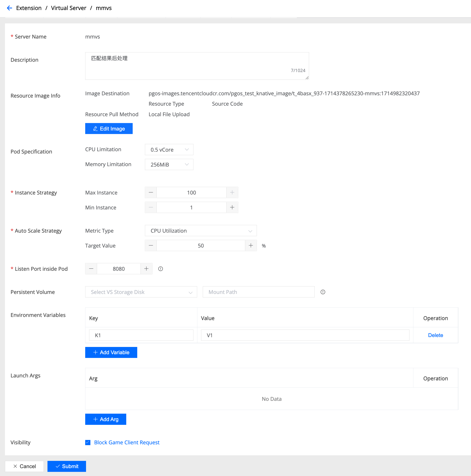The height and width of the screenshot is (476, 471).
Task: Increase Target Value with plus icon
Action: coord(251,245)
